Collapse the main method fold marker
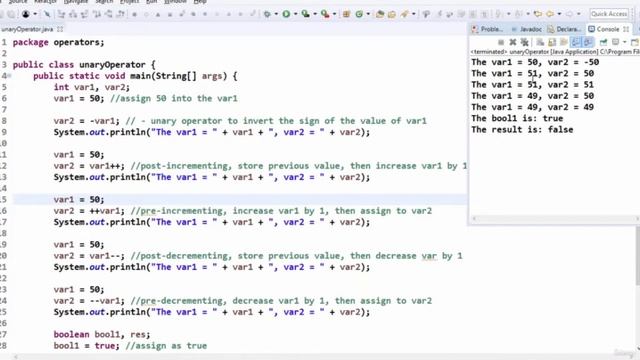The height and width of the screenshot is (360, 640). (9, 76)
